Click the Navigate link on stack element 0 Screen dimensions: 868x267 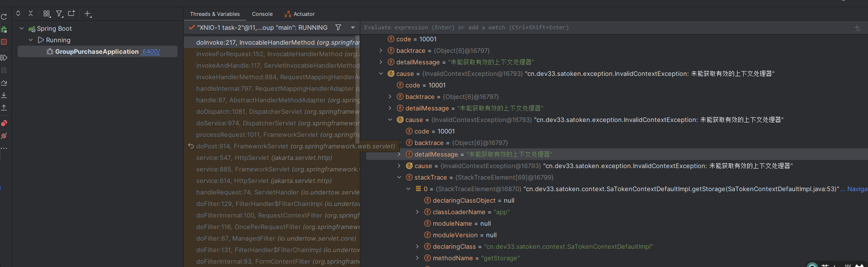point(857,189)
